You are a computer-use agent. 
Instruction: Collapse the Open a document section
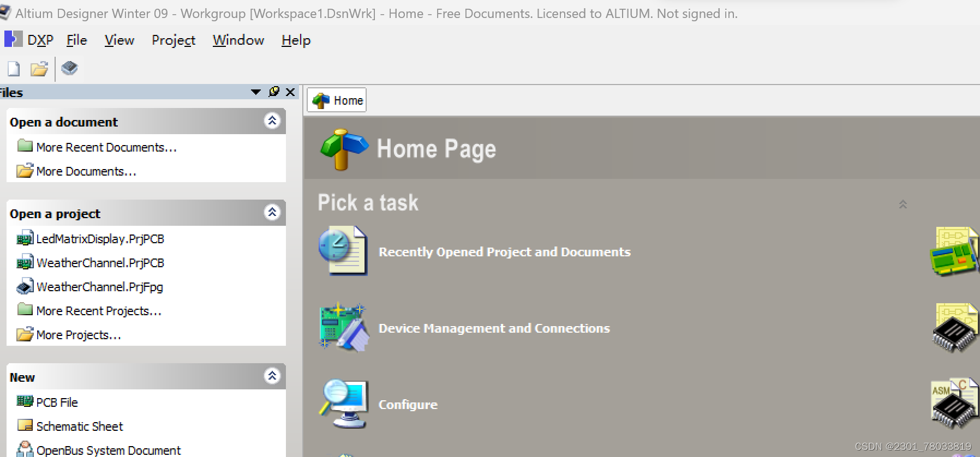coord(272,121)
